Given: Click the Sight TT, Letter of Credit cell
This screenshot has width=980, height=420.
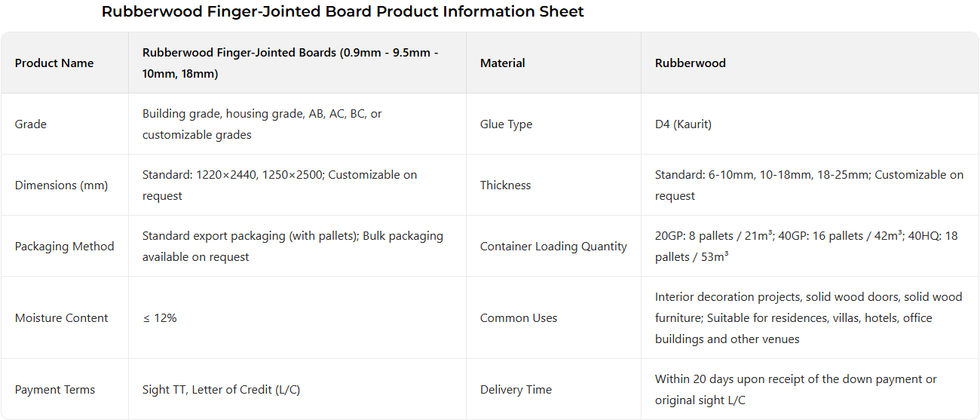Looking at the screenshot, I should tap(222, 390).
